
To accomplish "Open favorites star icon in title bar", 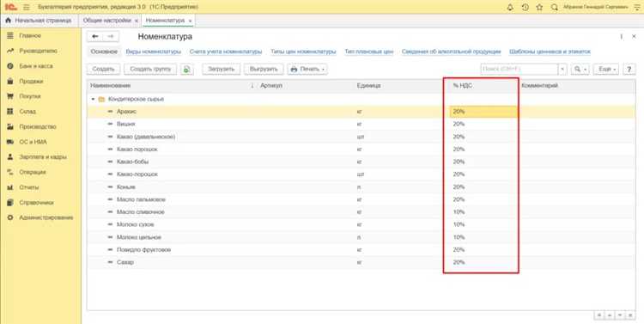I will 540,8.
